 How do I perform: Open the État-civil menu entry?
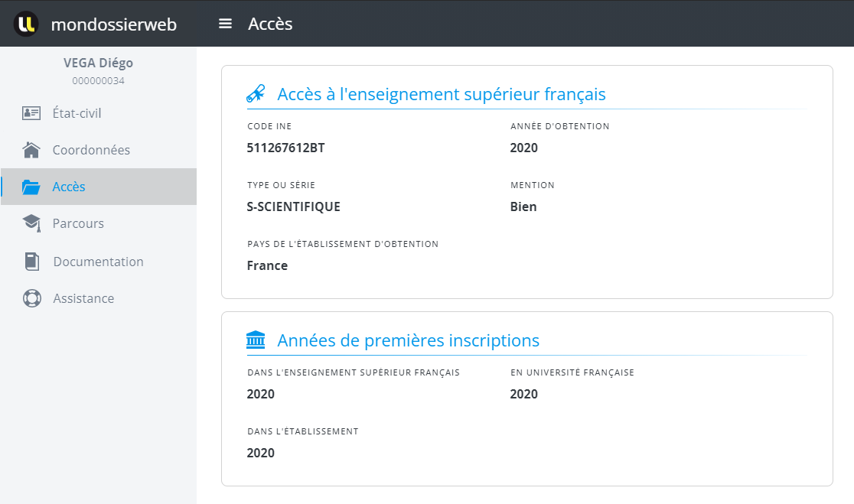77,113
